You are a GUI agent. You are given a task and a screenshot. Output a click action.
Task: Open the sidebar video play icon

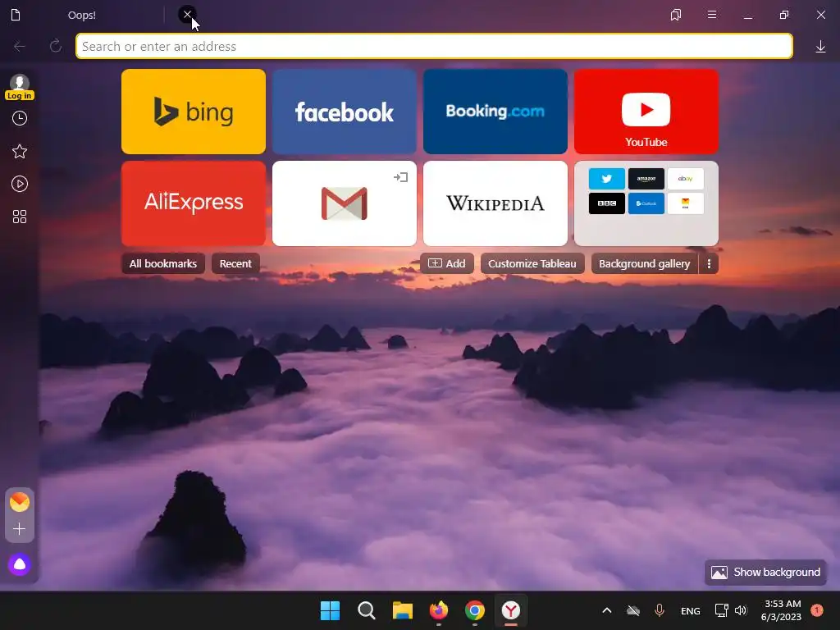coord(20,184)
